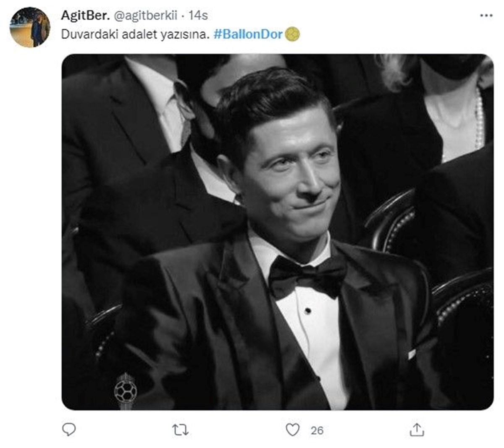Click the Ballon d'Or watermark logo in photo
The height and width of the screenshot is (448, 504).
(x=126, y=390)
